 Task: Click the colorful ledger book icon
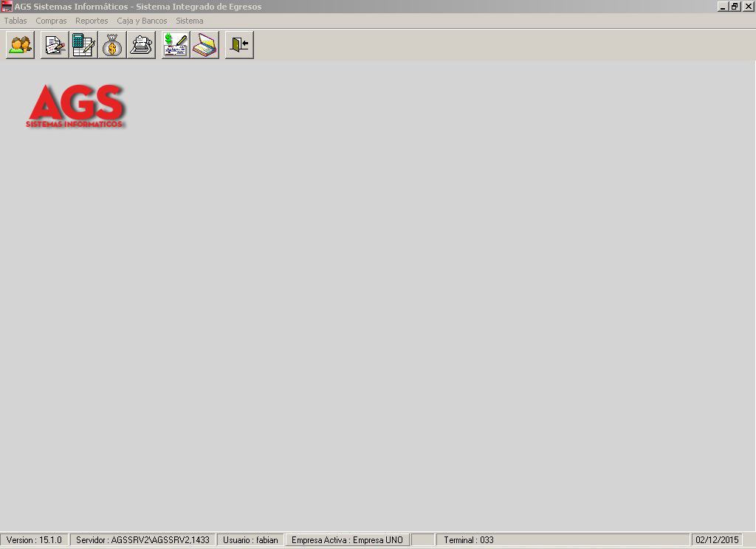(205, 45)
